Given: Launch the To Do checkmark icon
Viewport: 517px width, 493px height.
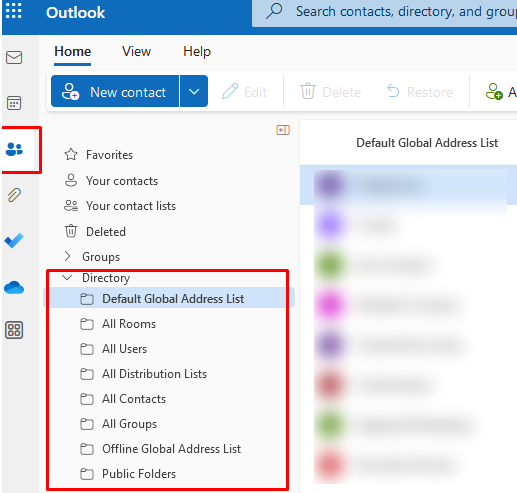Looking at the screenshot, I should click(x=14, y=241).
